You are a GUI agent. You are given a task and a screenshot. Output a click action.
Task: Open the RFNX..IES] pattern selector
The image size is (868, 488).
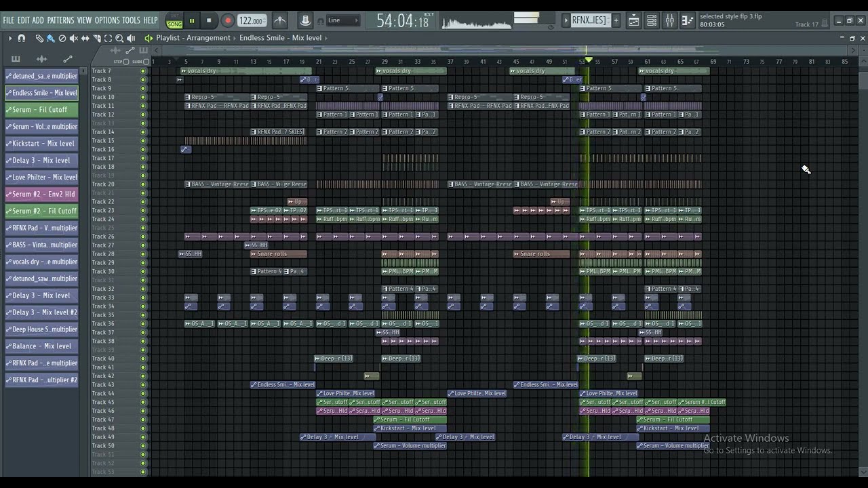[589, 20]
